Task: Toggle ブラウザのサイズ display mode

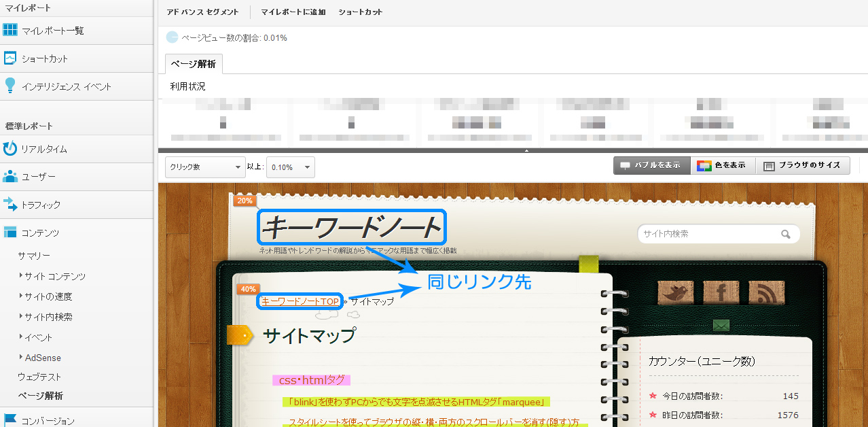Action: coord(802,165)
